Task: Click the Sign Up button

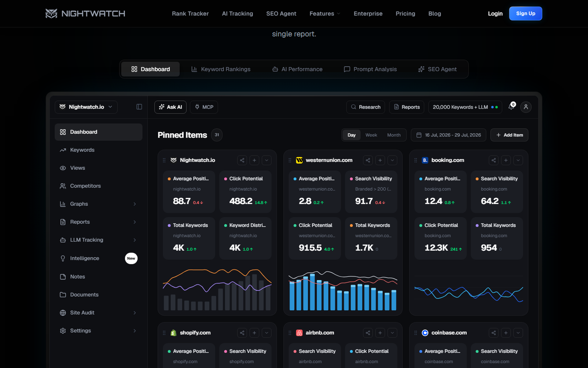Action: tap(526, 13)
